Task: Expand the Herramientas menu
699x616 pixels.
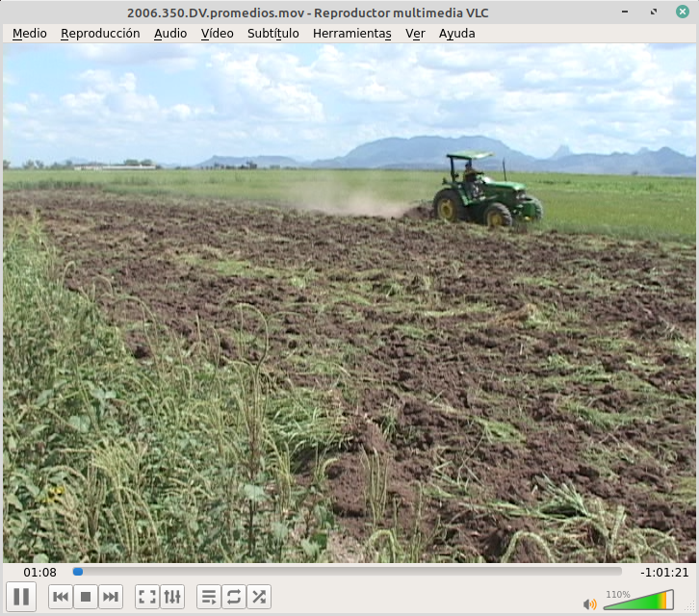Action: pos(351,34)
